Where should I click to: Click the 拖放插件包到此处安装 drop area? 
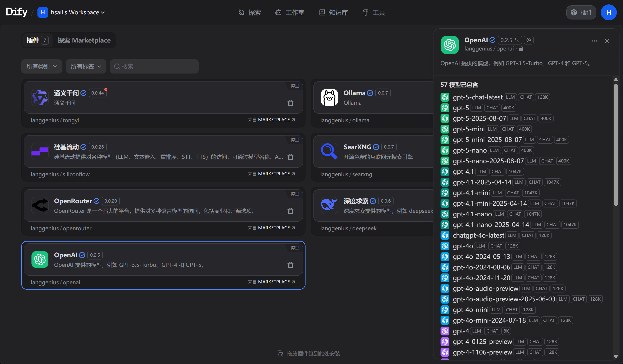tap(308, 353)
